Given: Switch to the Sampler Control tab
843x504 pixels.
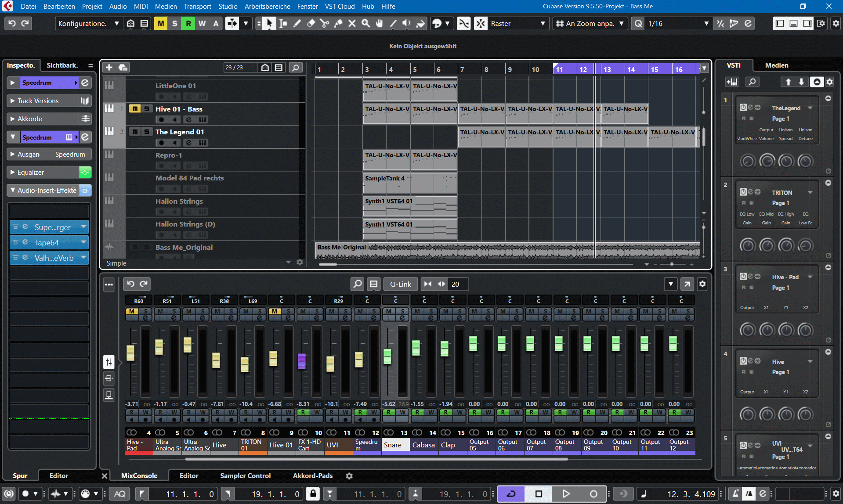Looking at the screenshot, I should point(245,476).
